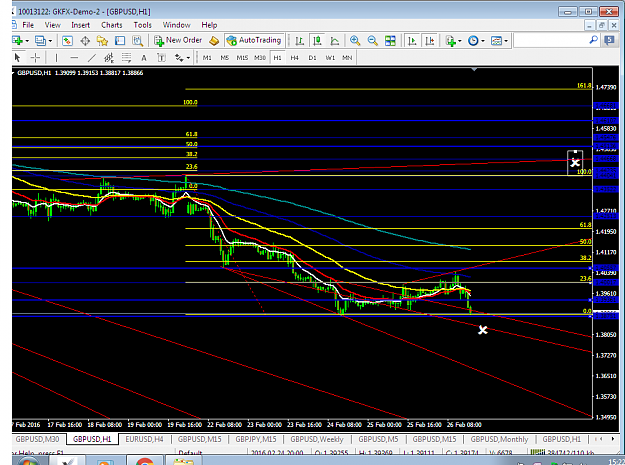The image size is (625, 465).
Task: Open the Market Watch panel icon
Action: point(67,41)
